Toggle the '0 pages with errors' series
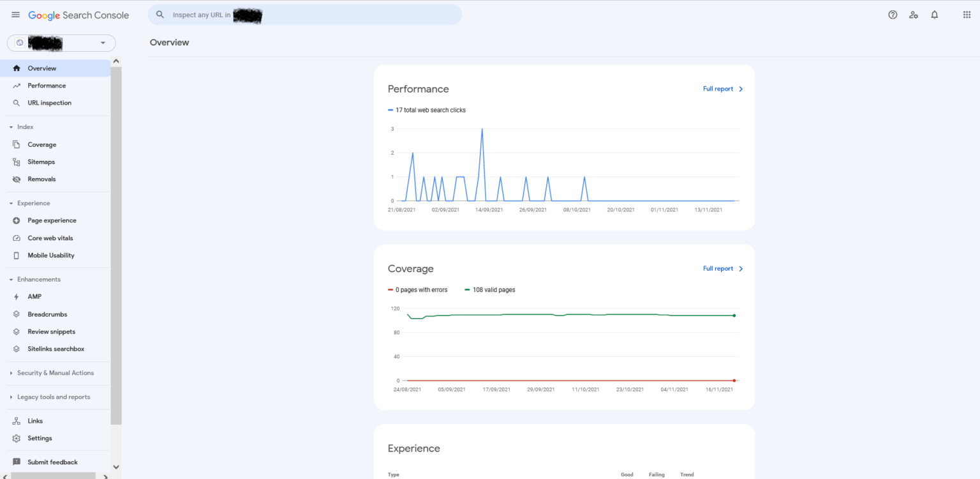This screenshot has width=980, height=479. pos(418,289)
